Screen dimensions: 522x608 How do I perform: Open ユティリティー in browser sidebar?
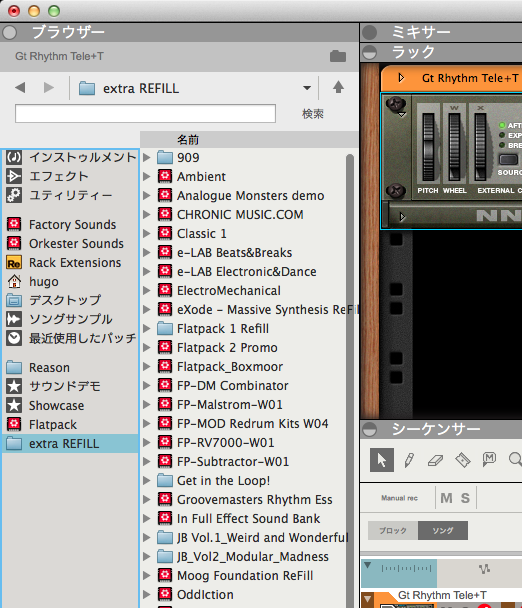pyautogui.click(x=59, y=195)
